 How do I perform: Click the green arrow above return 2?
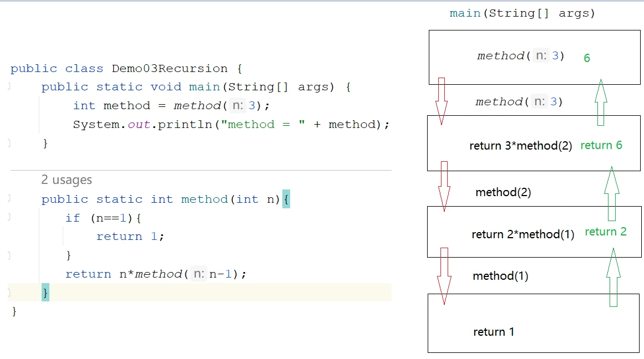(612, 194)
